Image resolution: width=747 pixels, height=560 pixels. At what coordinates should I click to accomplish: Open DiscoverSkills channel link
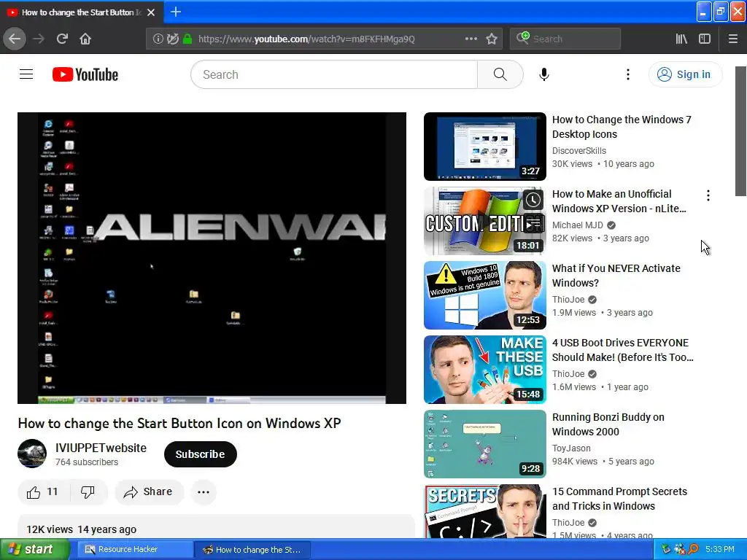pyautogui.click(x=578, y=150)
